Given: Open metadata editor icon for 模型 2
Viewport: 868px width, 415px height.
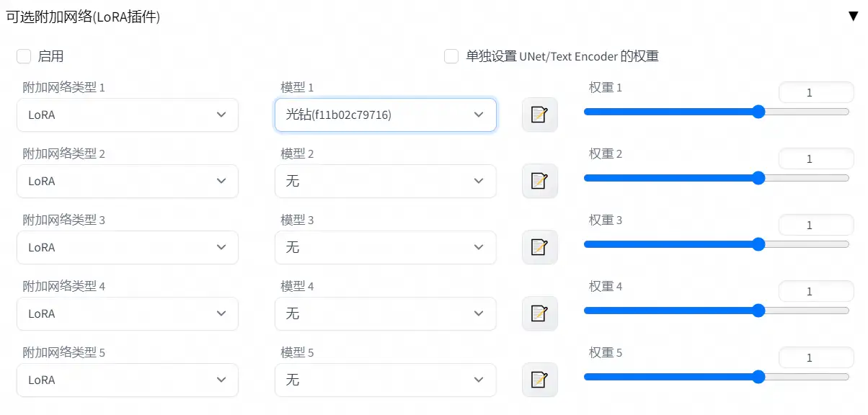Looking at the screenshot, I should [x=540, y=181].
